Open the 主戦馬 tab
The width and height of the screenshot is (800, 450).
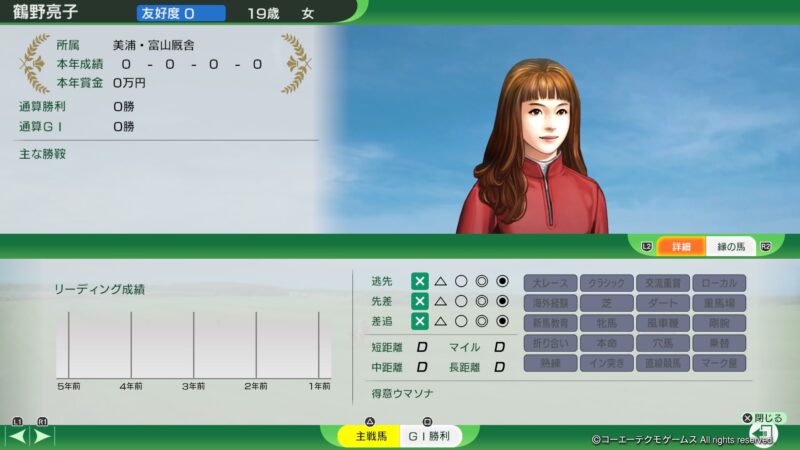point(371,436)
